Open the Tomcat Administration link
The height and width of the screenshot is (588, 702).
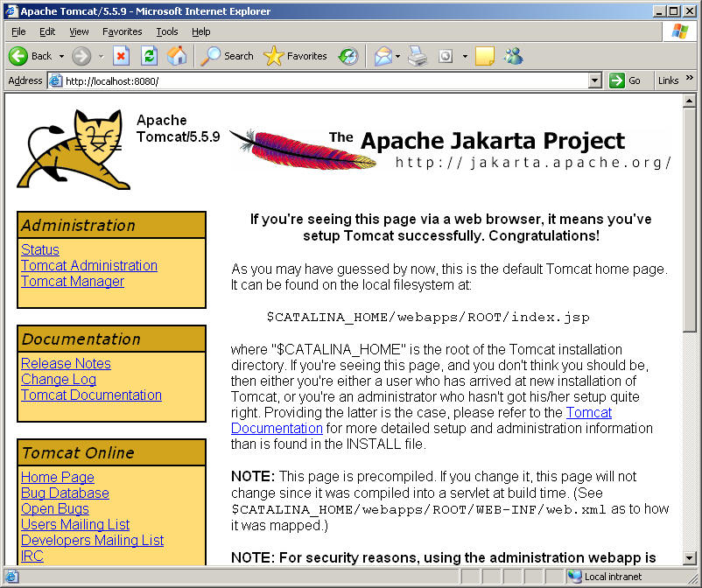[x=89, y=265]
